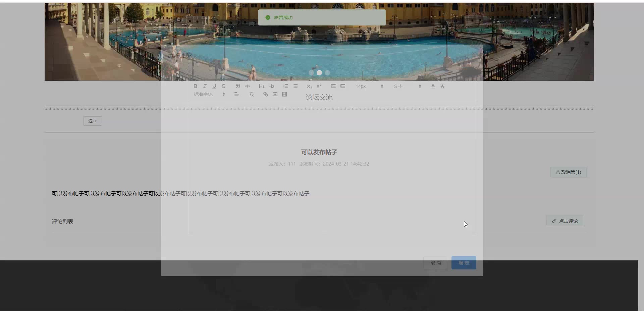Insert a code block in the editor

[x=247, y=86]
